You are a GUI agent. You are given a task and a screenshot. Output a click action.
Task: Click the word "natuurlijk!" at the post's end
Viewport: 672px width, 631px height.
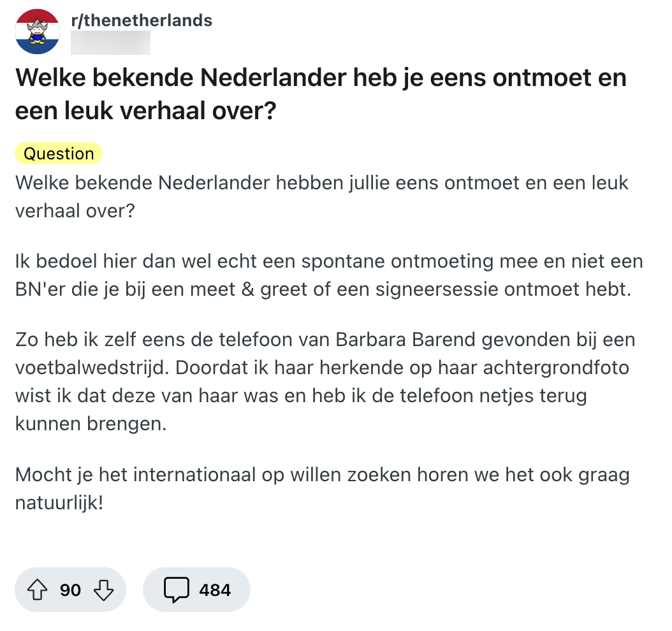coord(59,504)
